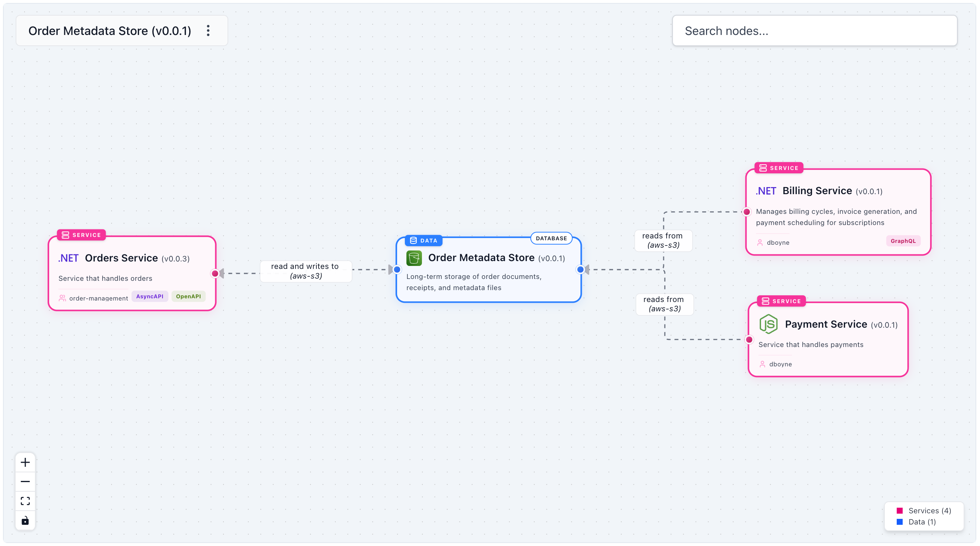
Task: Click the DATA badge icon on Order Metadata Store
Action: (413, 240)
